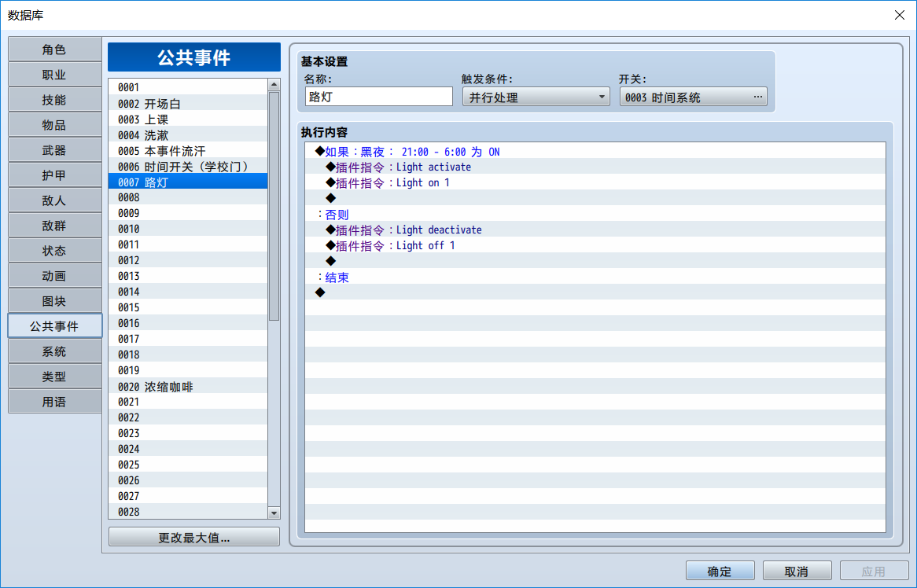Select common event 0006 时间开关（学校门）

click(x=188, y=167)
